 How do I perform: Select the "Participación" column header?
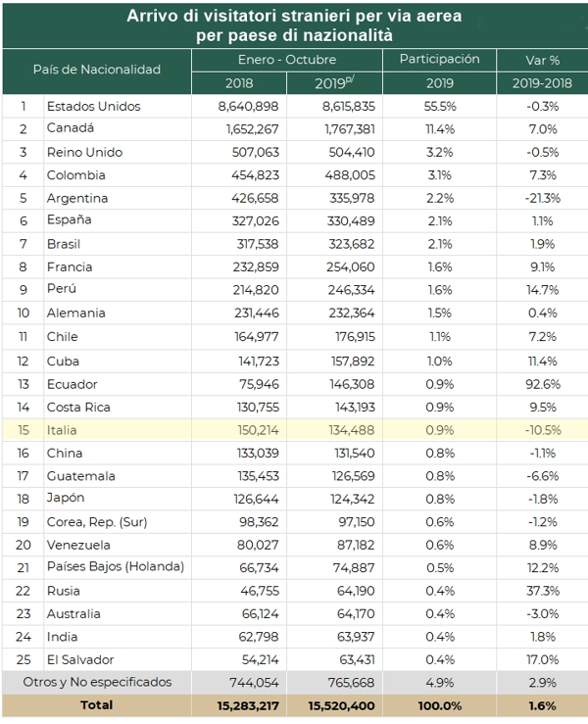point(439,60)
